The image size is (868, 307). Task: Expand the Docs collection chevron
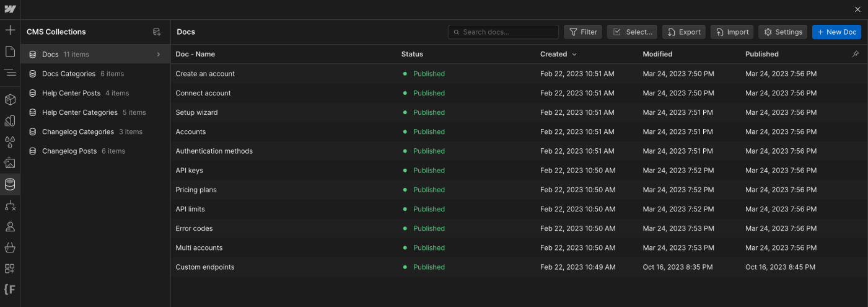pyautogui.click(x=159, y=55)
